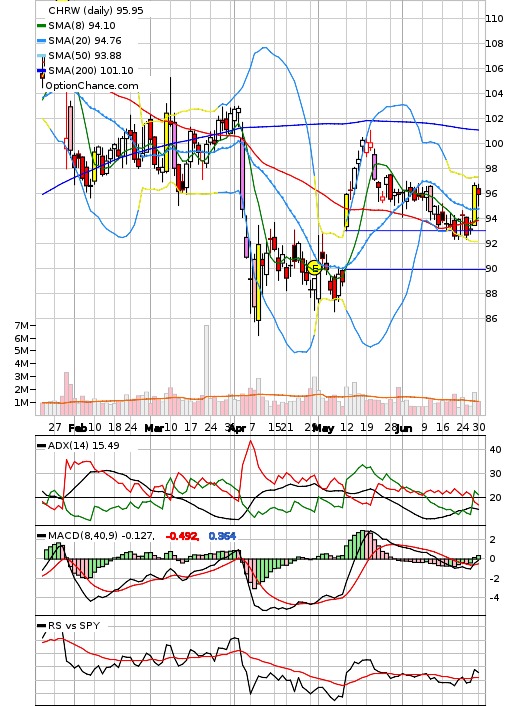Click the ADX(14) 15.49 indicator label

coord(84,446)
